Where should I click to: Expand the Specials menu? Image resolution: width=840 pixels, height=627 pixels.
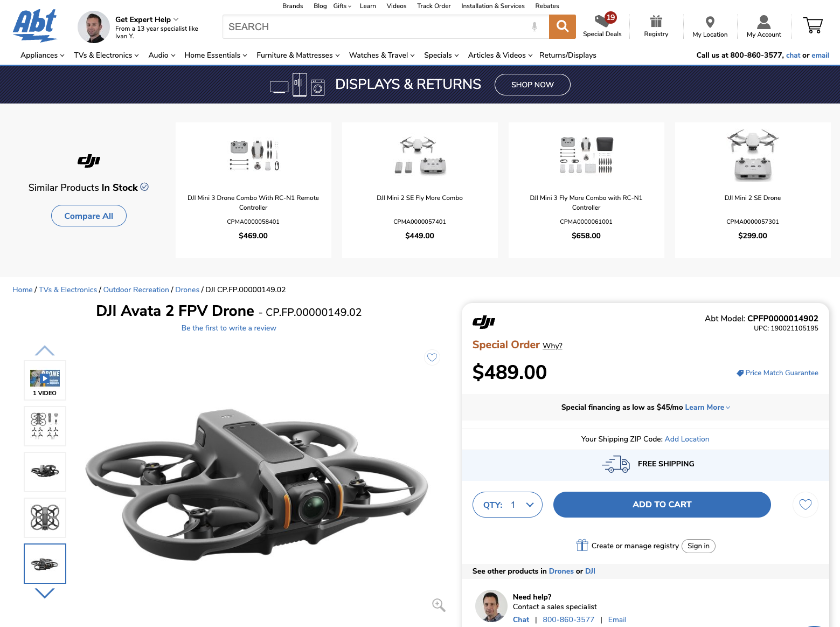coord(441,55)
